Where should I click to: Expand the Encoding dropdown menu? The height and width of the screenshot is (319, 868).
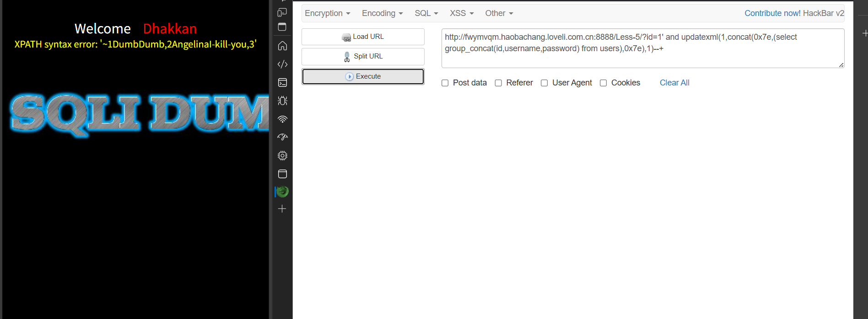tap(382, 13)
